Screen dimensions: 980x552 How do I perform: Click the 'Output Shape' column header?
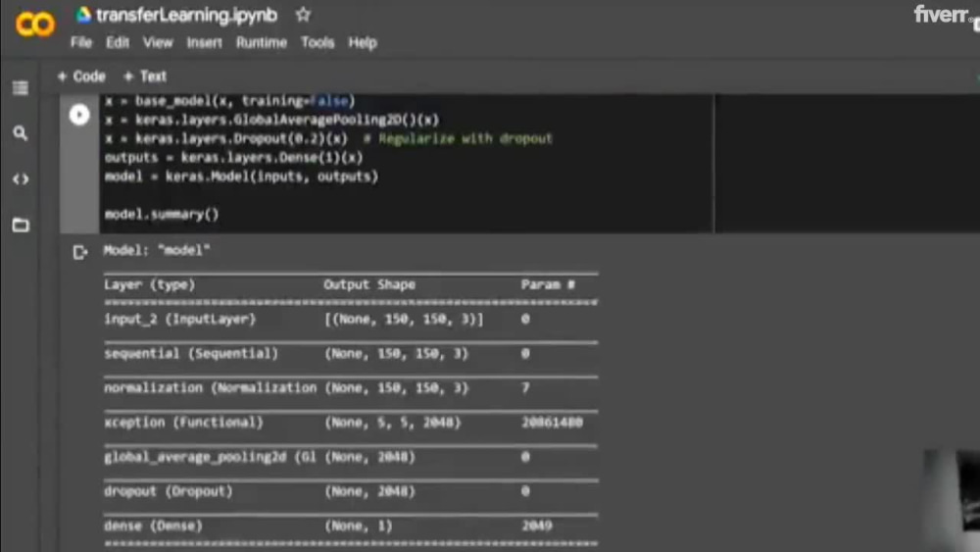point(369,284)
